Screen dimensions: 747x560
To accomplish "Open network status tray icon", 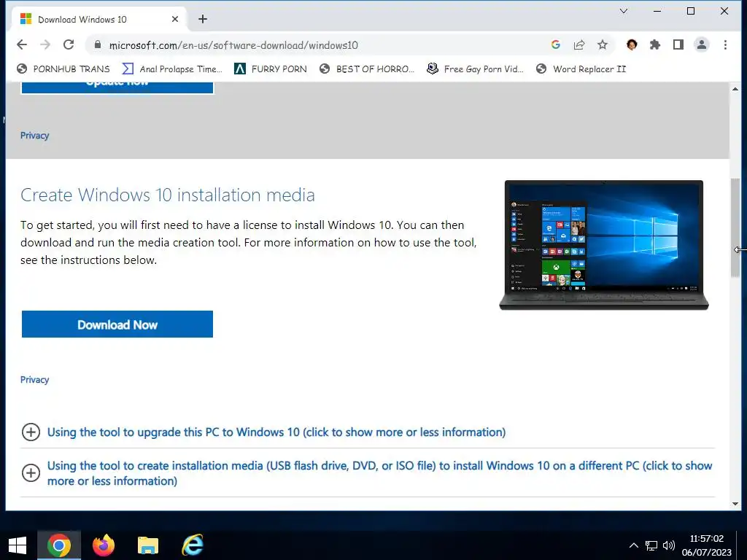I will tap(651, 545).
